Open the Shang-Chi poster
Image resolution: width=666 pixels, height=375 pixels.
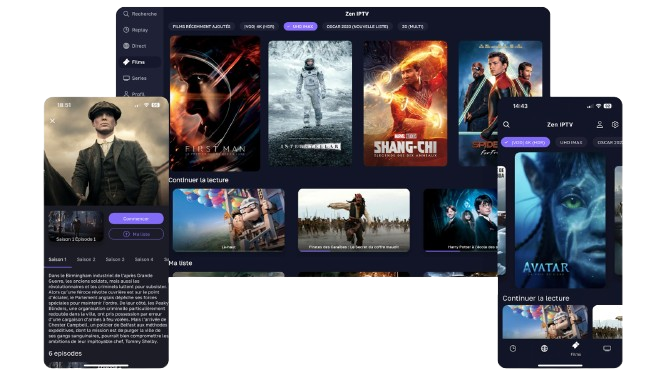[405, 103]
